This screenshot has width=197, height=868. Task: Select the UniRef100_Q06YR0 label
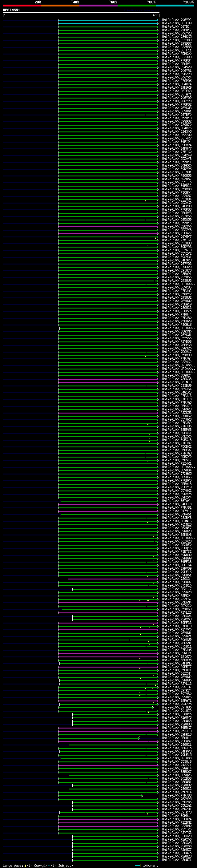(x=176, y=101)
